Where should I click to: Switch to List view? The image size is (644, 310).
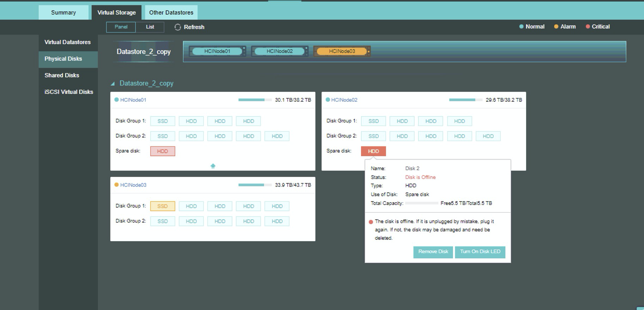click(150, 27)
